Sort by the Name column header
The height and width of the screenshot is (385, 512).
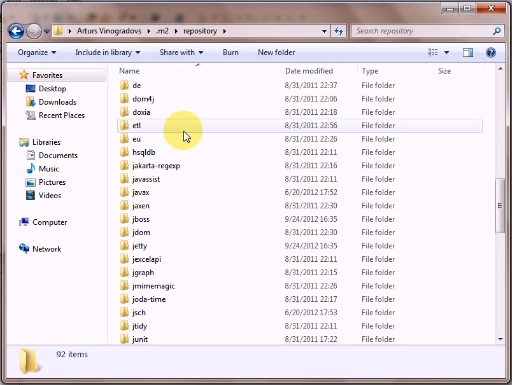pyautogui.click(x=129, y=71)
